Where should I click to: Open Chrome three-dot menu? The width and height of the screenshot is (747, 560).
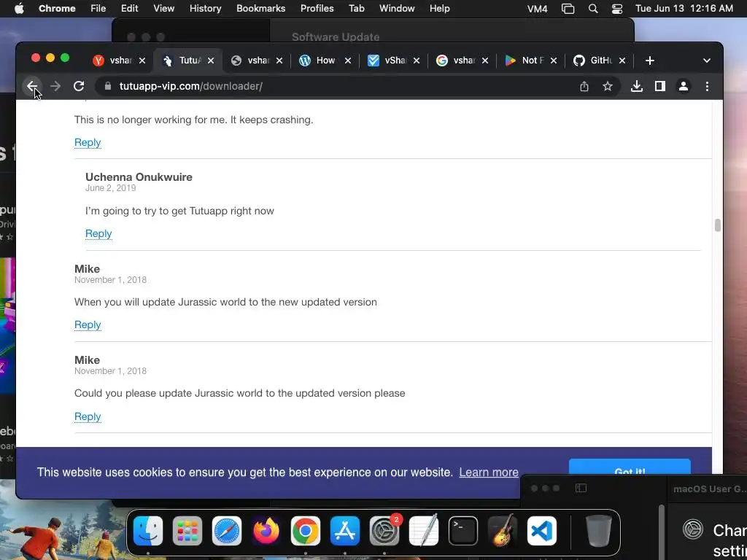[707, 86]
